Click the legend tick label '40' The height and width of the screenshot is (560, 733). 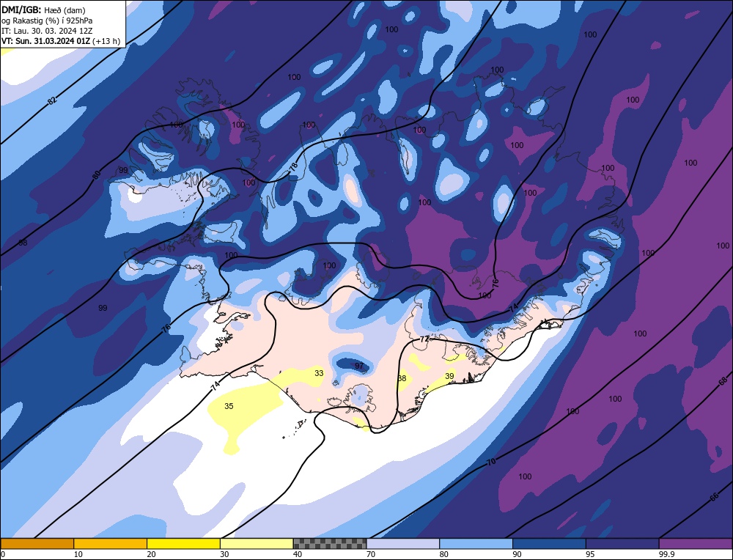(298, 554)
